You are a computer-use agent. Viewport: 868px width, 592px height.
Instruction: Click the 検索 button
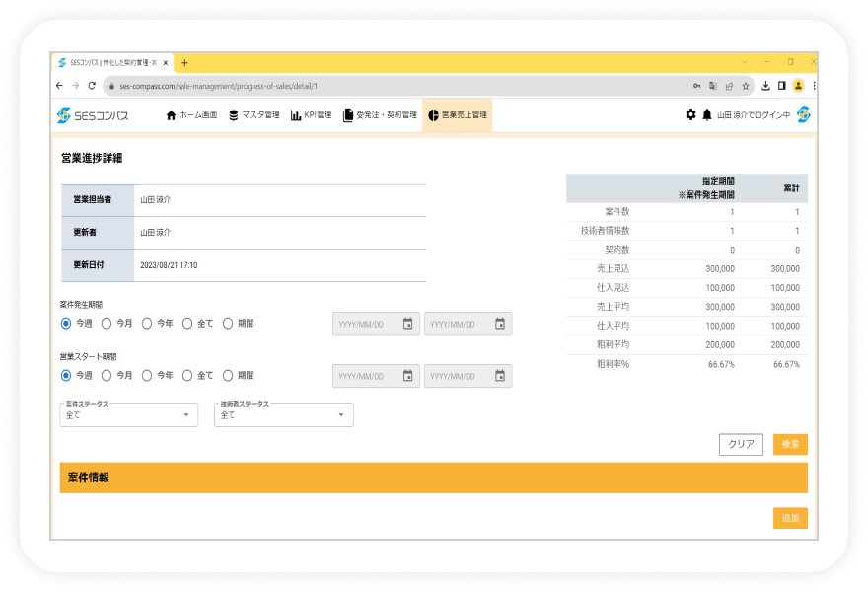pos(790,444)
